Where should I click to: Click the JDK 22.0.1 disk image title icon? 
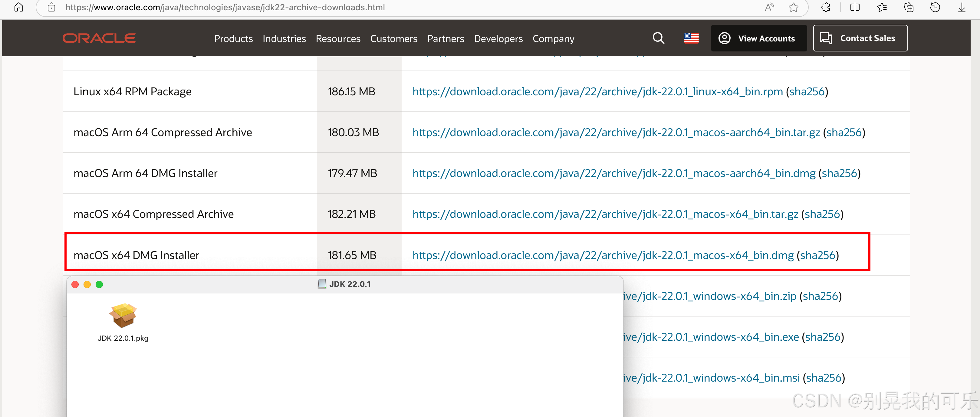point(322,284)
